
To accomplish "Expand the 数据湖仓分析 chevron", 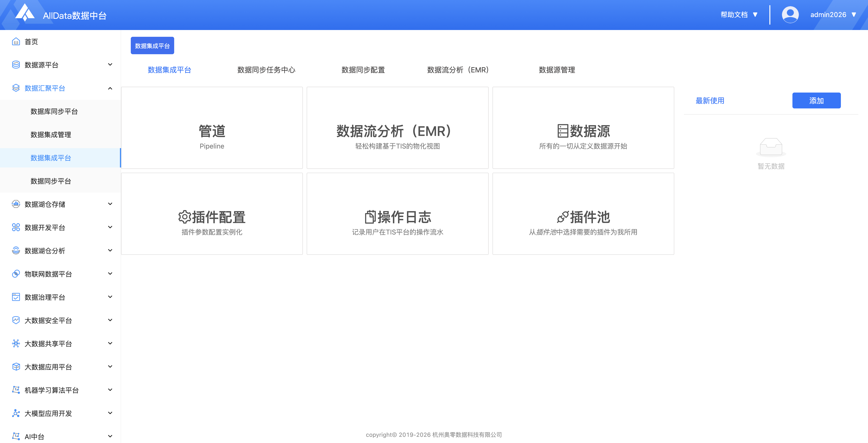I will click(x=110, y=250).
